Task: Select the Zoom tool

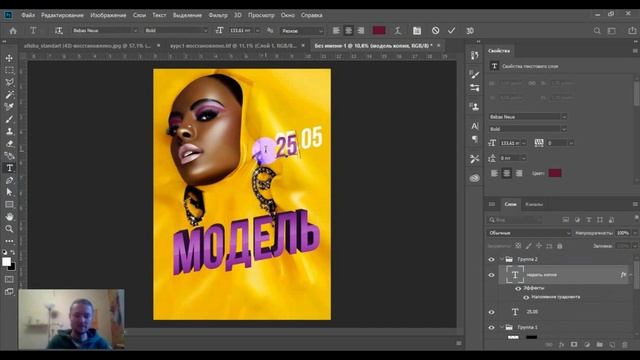Action: (x=9, y=229)
